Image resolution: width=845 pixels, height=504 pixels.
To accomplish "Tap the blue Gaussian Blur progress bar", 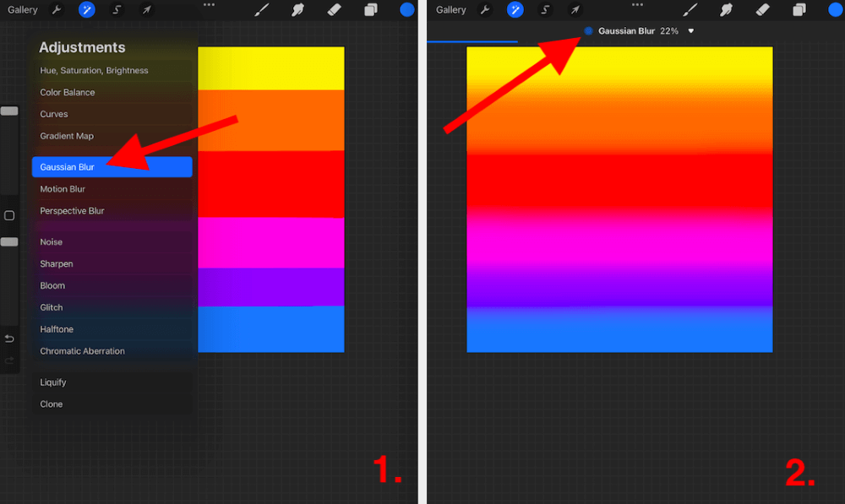I will click(x=472, y=41).
